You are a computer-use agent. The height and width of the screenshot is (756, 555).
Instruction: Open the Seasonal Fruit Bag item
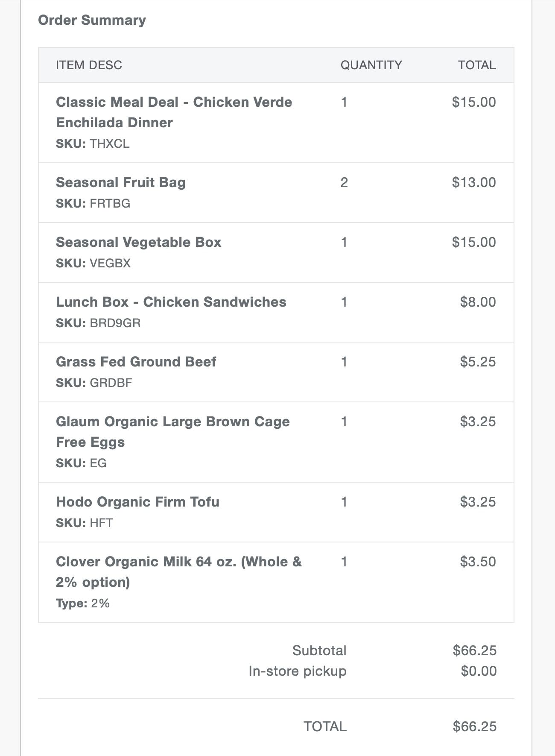(x=121, y=182)
